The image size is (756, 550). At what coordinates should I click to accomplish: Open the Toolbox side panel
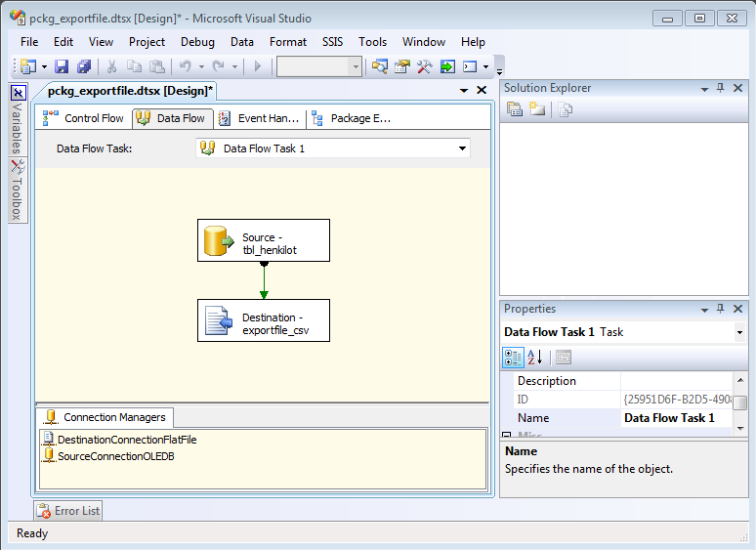click(18, 190)
